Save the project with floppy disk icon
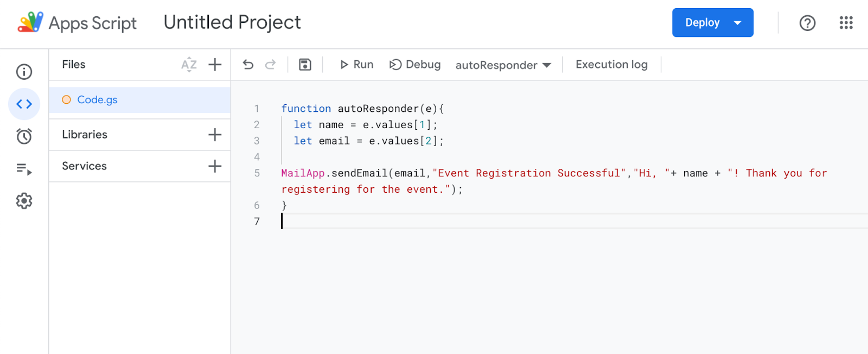 [305, 65]
